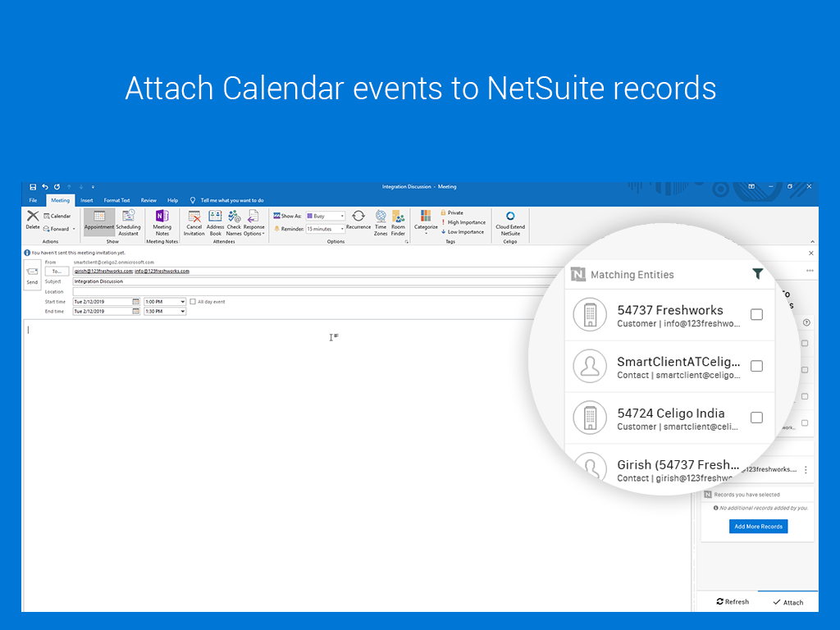Image resolution: width=840 pixels, height=630 pixels.
Task: Open the Customize Quick Access Toolbar arrow
Action: click(93, 187)
